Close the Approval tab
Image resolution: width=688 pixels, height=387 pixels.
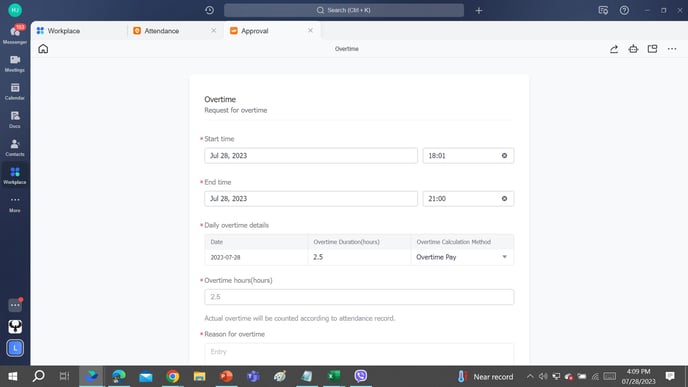(310, 31)
